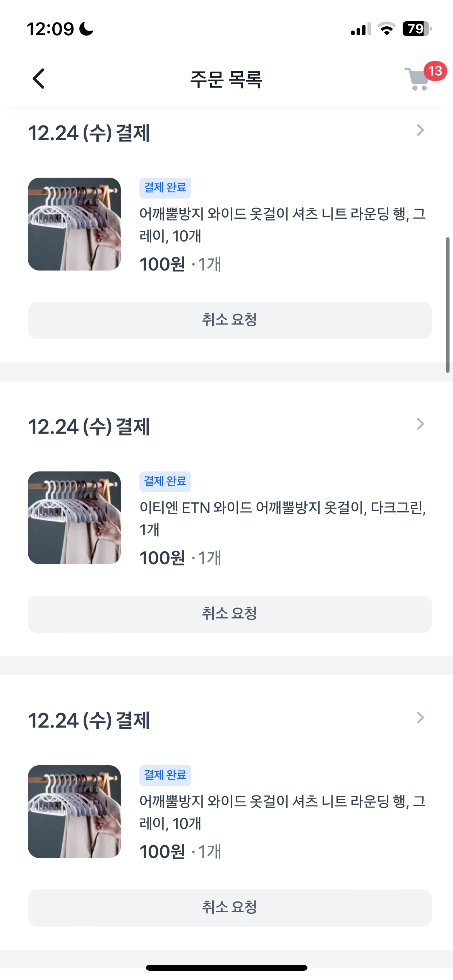Tap the cart badge showing 13
This screenshot has height=980, width=453.
click(x=435, y=71)
